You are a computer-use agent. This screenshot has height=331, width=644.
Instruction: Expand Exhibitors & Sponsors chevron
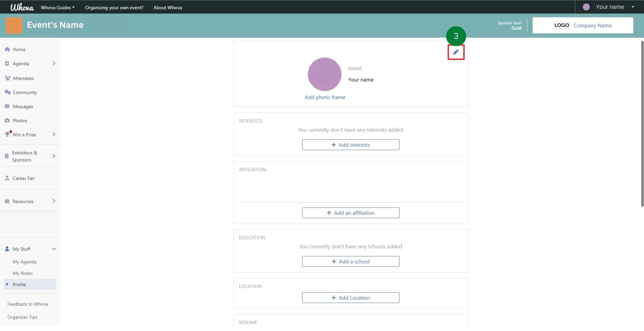(x=54, y=156)
